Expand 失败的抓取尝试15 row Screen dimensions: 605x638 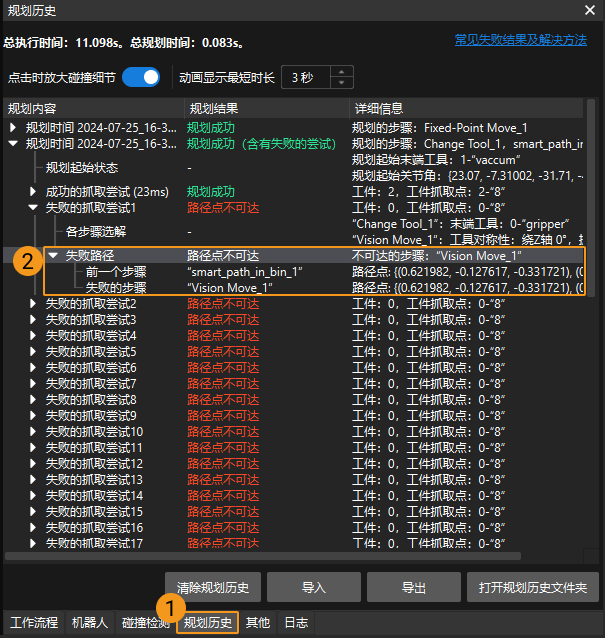pos(33,511)
